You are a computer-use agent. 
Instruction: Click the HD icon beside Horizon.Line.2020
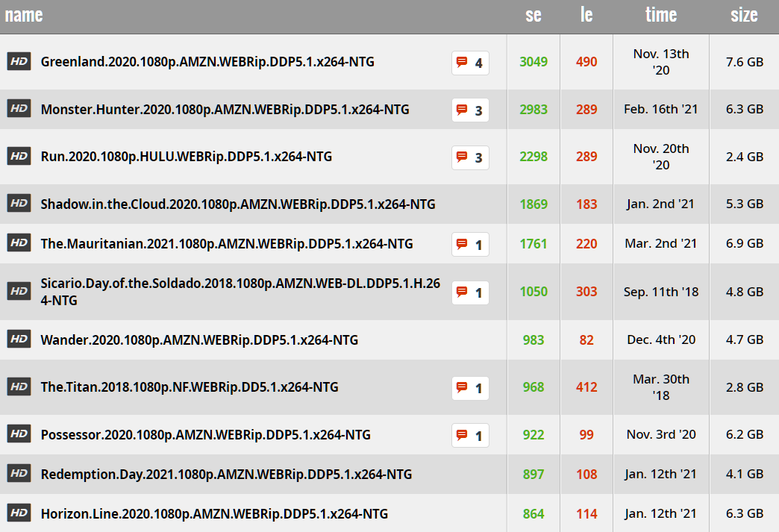(19, 513)
